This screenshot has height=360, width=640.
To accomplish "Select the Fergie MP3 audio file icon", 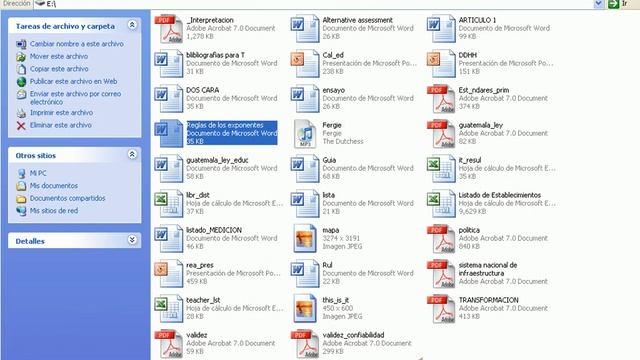I will pos(305,133).
